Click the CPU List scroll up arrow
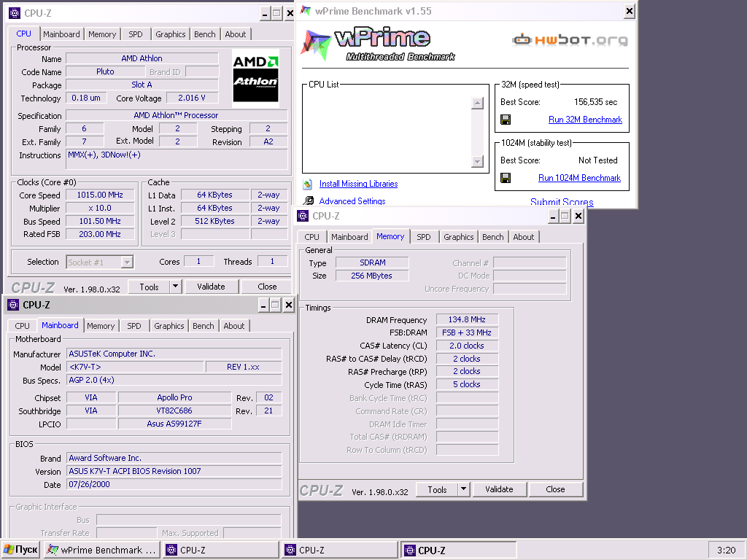This screenshot has height=560, width=747. [x=477, y=103]
